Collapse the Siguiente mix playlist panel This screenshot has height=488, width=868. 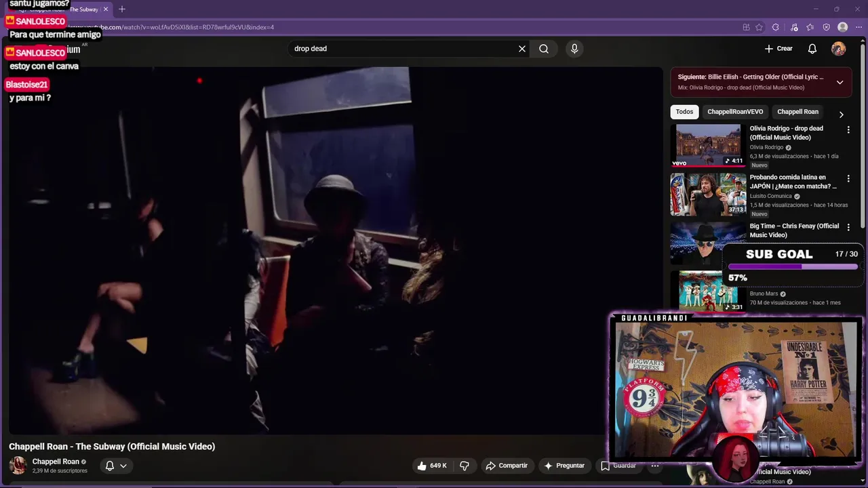(x=840, y=83)
